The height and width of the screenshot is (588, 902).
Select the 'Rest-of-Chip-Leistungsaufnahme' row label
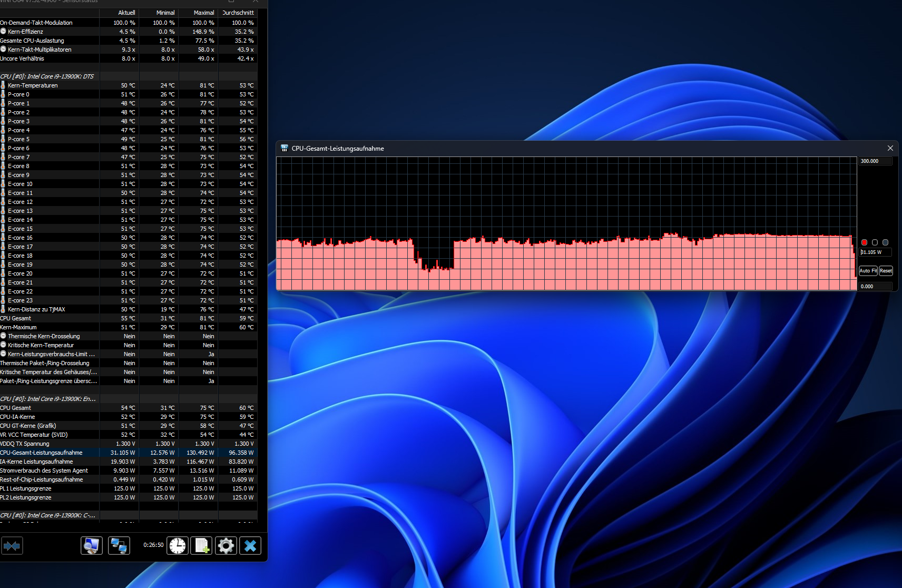(x=42, y=479)
